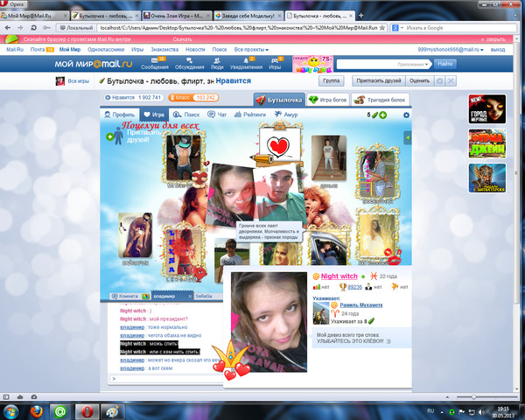Click the Нравится link beside game title
Image resolution: width=525 pixels, height=420 pixels.
(233, 80)
